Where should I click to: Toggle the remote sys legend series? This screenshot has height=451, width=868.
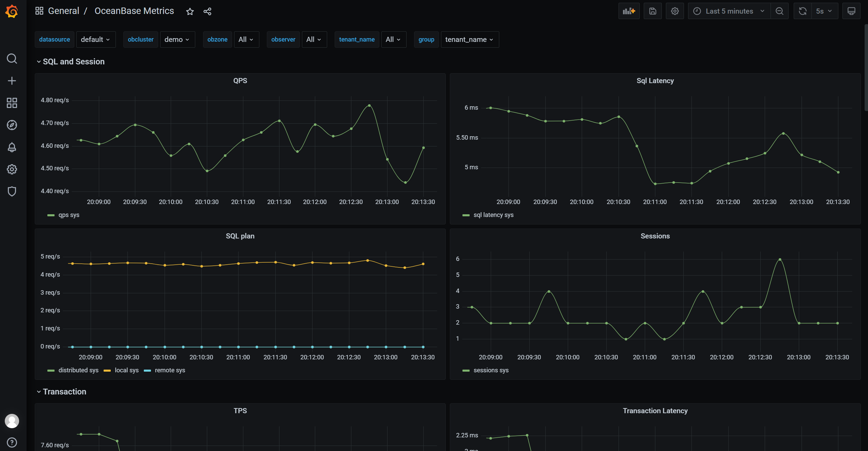pos(170,370)
